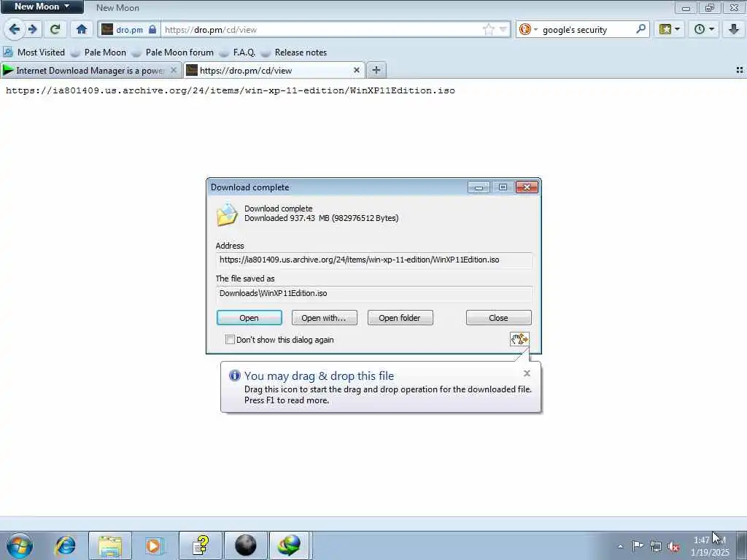The width and height of the screenshot is (747, 560).
Task: Open the F.A.Q. bookmark
Action: 237,52
